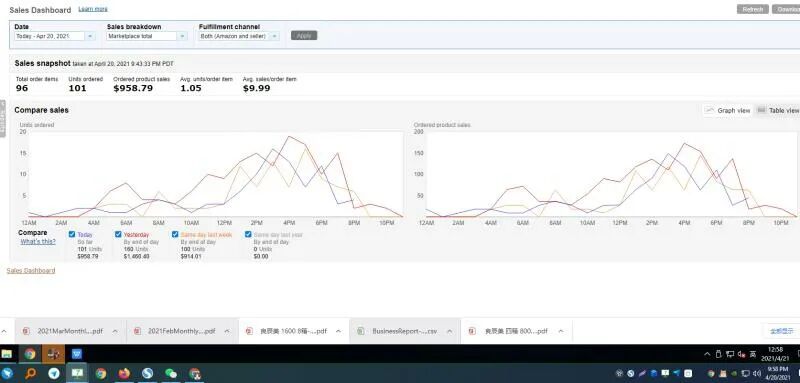
Task: Open Telegram from the taskbar
Action: pyautogui.click(x=54, y=374)
